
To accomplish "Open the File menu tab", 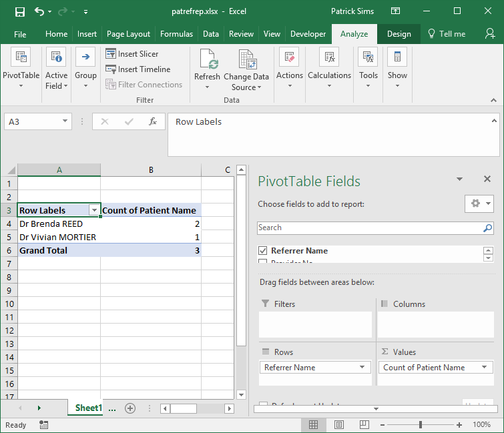I will pyautogui.click(x=20, y=34).
